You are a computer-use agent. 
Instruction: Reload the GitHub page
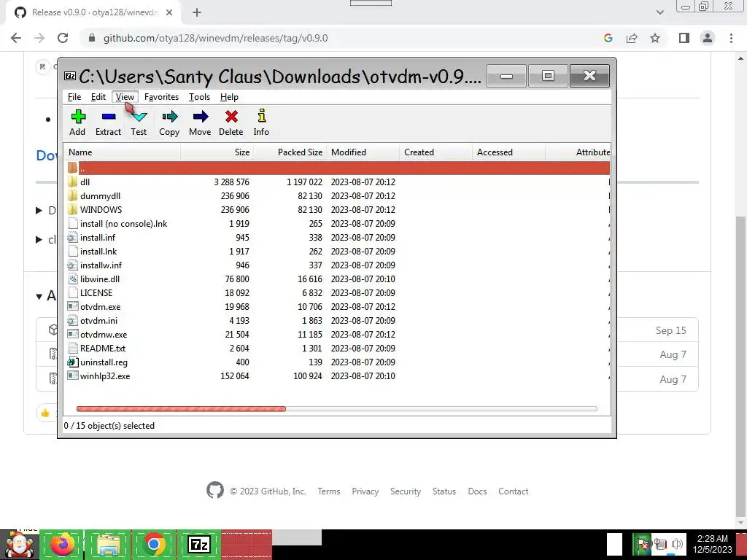63,38
